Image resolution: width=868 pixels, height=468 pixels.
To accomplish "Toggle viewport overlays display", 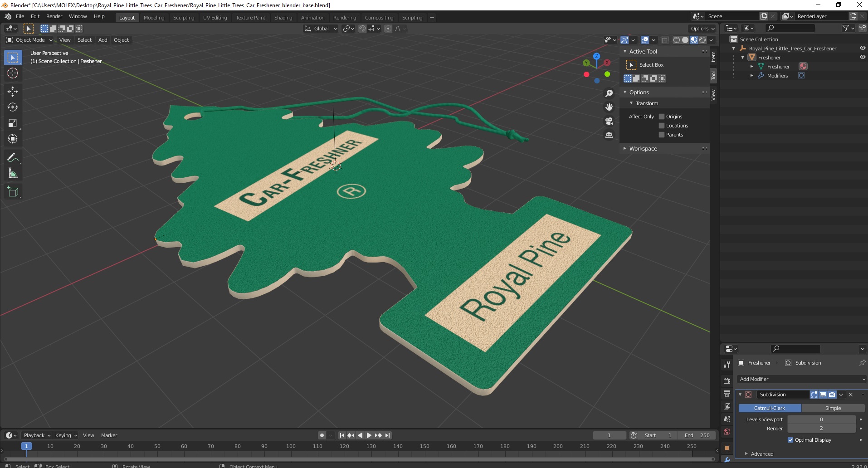I will pos(645,40).
